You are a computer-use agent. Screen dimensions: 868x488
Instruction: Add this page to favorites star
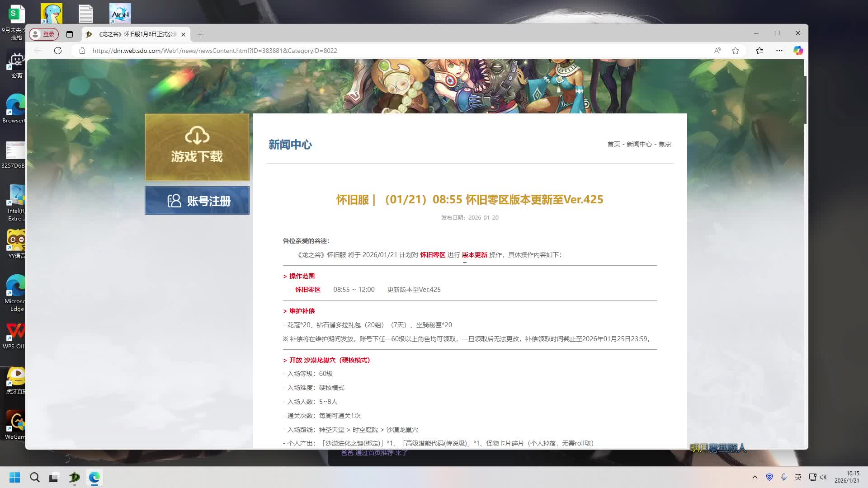click(x=736, y=51)
